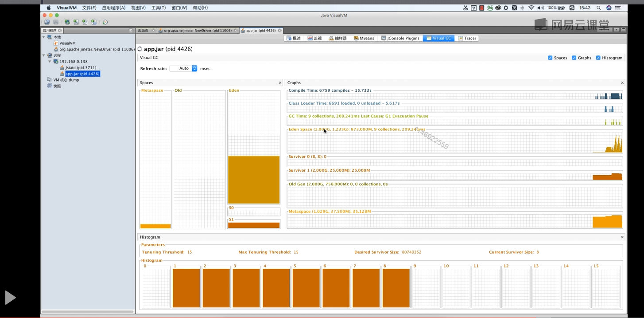
Task: Click the scissors icon in the menu bar
Action: click(x=465, y=8)
